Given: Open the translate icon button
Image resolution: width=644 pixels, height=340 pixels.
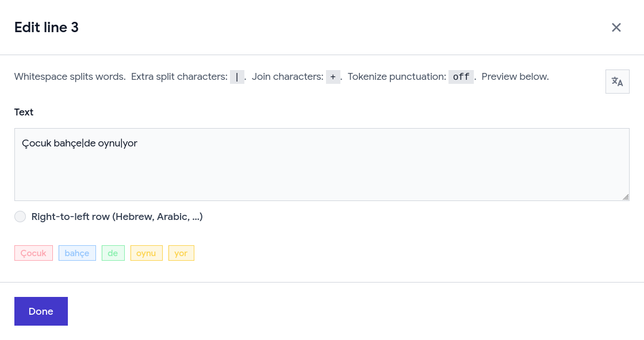Looking at the screenshot, I should point(618,82).
